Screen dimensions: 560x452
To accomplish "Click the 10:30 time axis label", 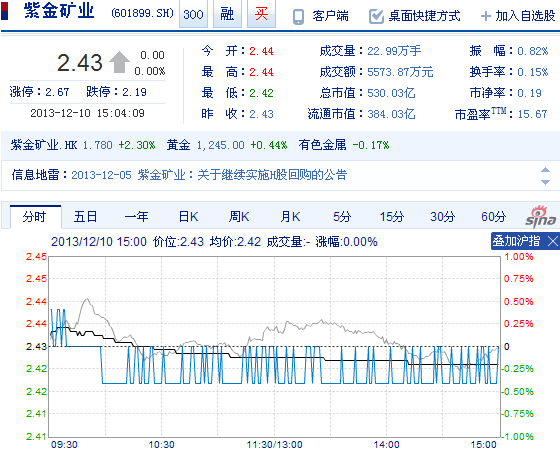I will 161,445.
